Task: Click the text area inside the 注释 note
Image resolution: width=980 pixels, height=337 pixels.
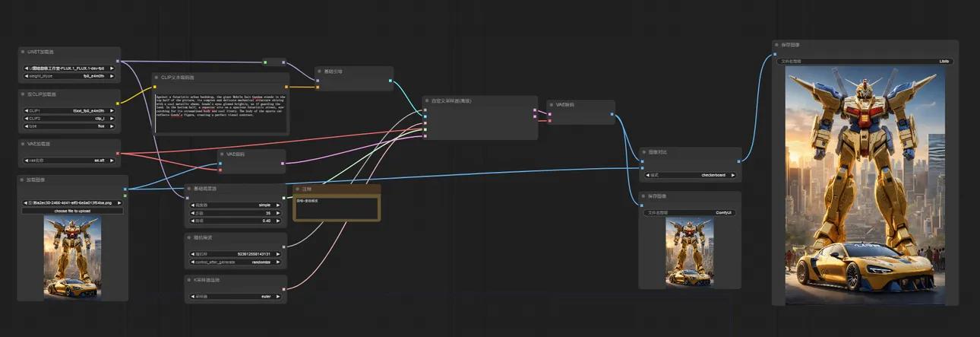Action: 336,208
